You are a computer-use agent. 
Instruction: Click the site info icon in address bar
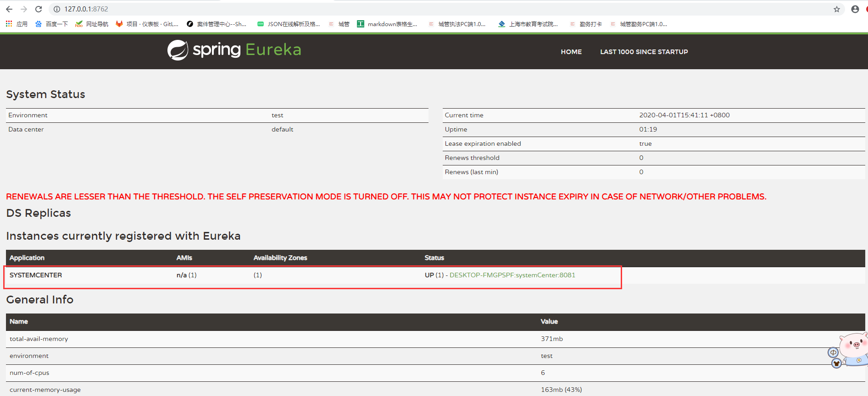[57, 9]
